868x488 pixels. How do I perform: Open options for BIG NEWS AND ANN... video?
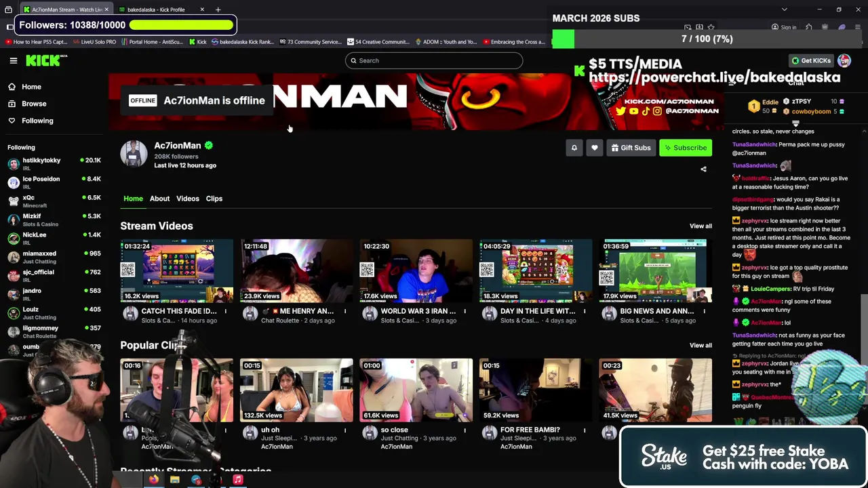[x=704, y=311]
